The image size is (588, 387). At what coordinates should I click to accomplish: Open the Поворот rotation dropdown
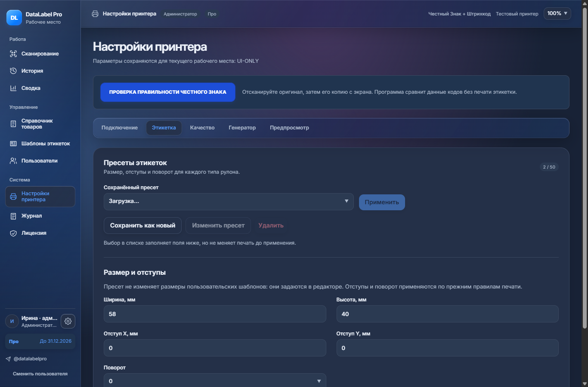coord(215,381)
